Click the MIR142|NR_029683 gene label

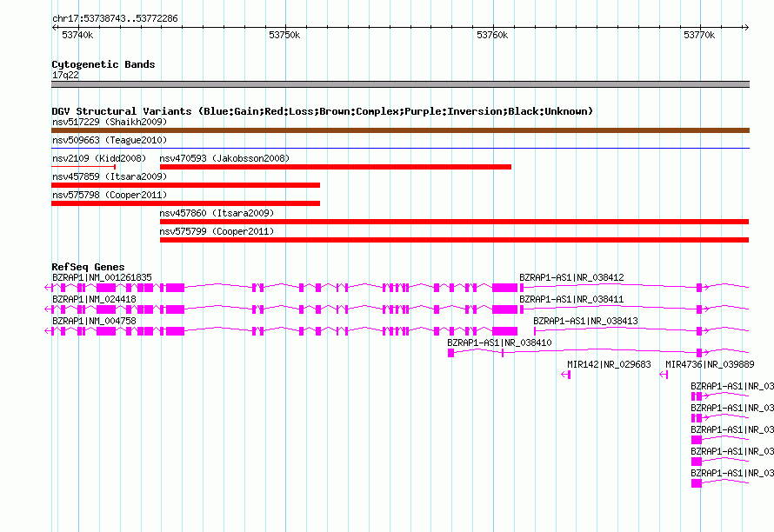click(x=609, y=365)
